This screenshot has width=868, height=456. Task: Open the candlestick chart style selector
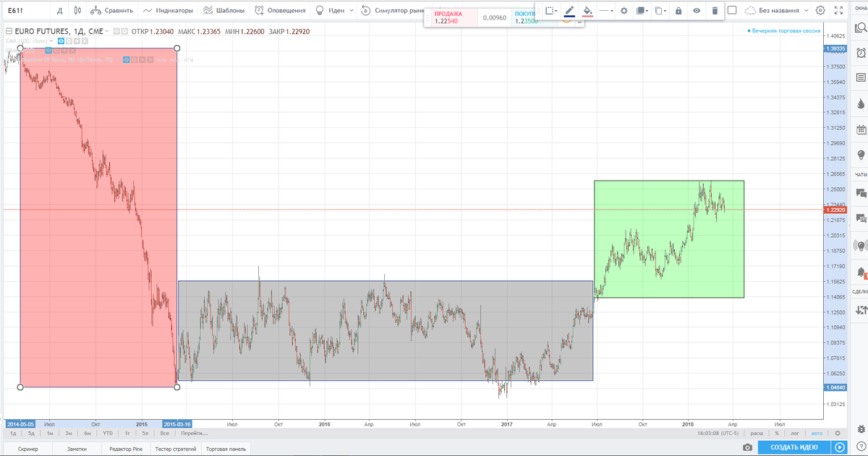(77, 11)
